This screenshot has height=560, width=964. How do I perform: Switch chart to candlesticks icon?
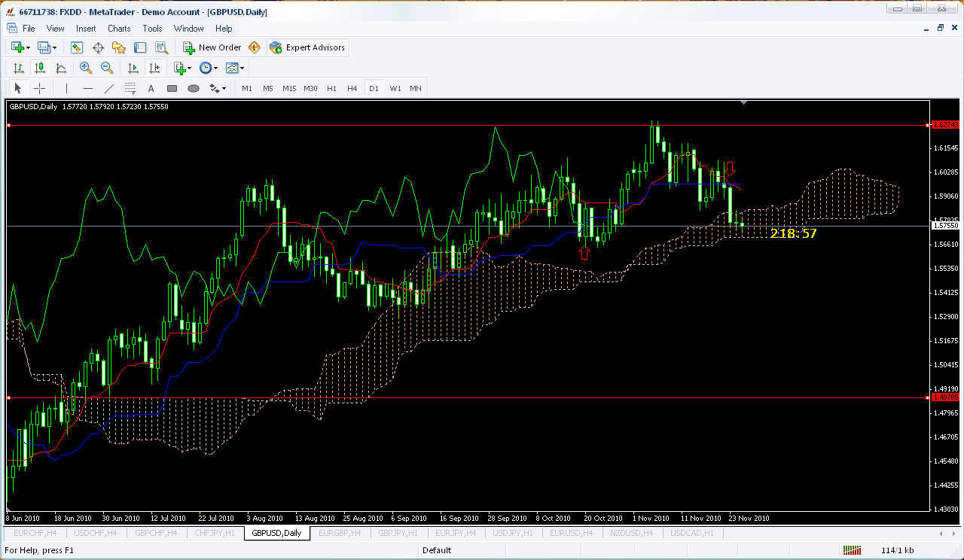[40, 68]
